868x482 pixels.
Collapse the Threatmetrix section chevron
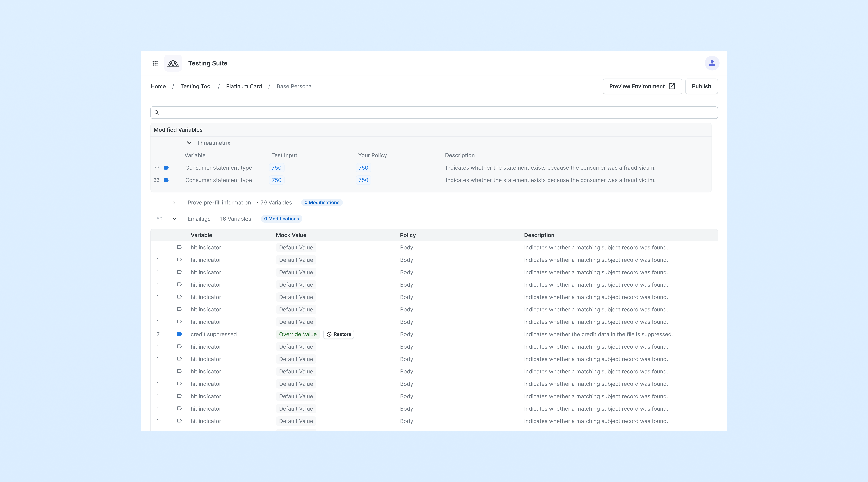pyautogui.click(x=189, y=143)
